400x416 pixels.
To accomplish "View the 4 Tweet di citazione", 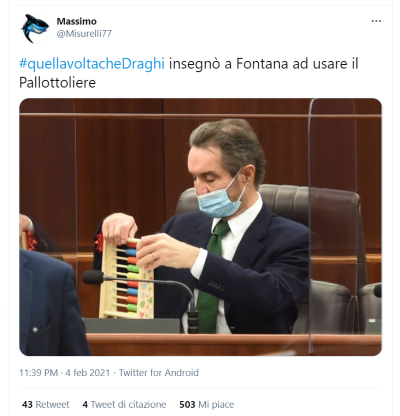I will pos(124,404).
